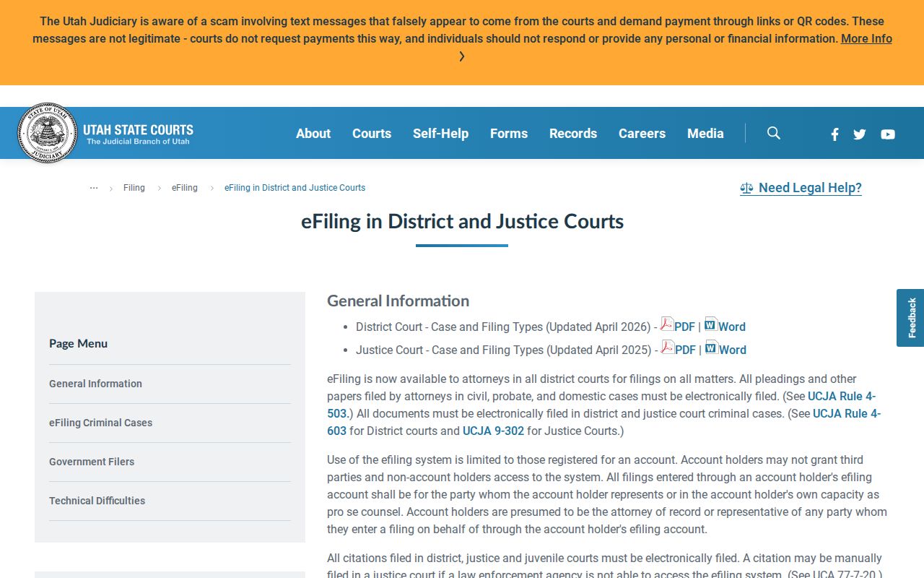This screenshot has width=924, height=578.
Task: Open the Media menu
Action: coord(705,133)
